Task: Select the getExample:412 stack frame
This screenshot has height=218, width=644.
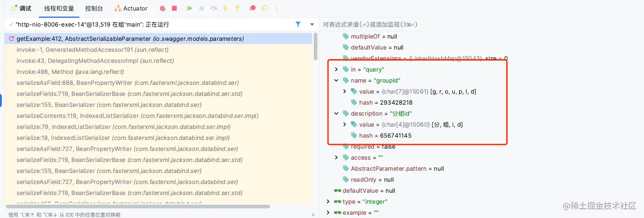Action: tap(158, 39)
